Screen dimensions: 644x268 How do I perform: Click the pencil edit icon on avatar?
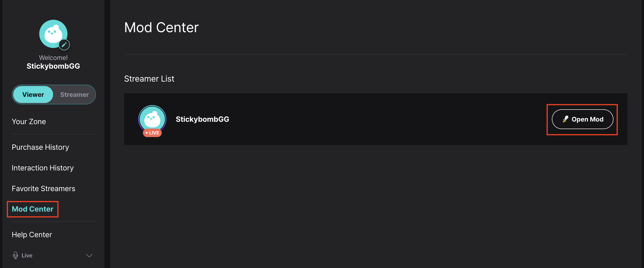tap(64, 45)
